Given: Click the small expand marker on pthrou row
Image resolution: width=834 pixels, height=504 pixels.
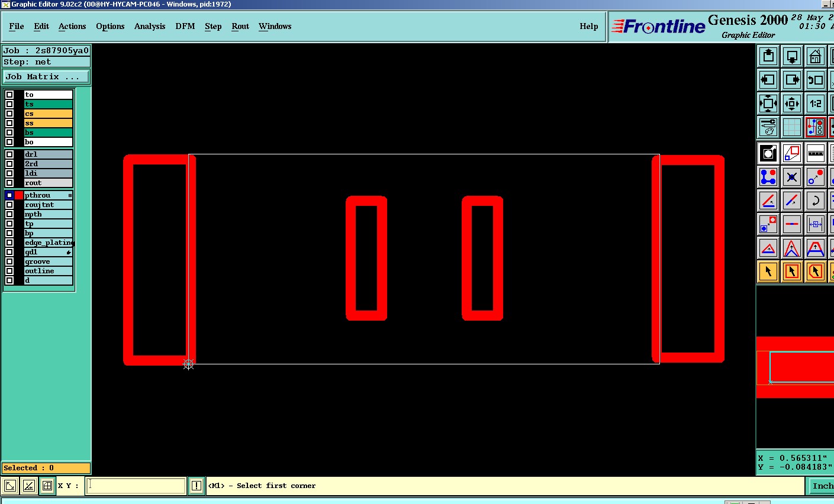Looking at the screenshot, I should 70,195.
